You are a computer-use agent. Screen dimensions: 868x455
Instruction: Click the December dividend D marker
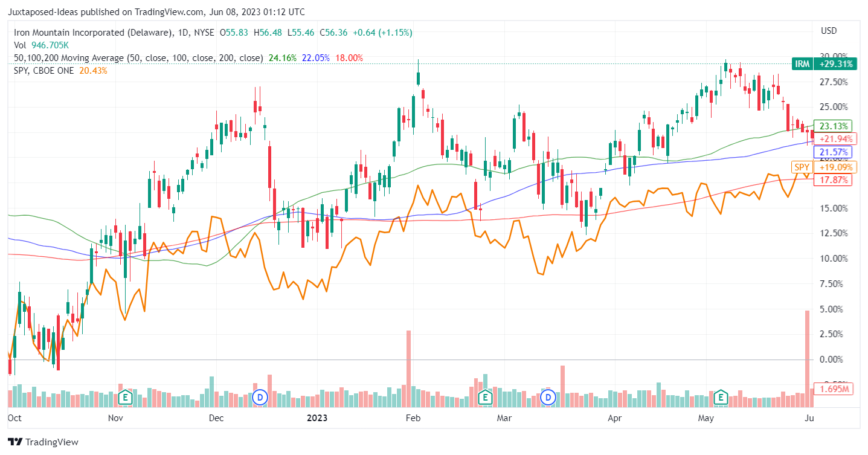(260, 398)
